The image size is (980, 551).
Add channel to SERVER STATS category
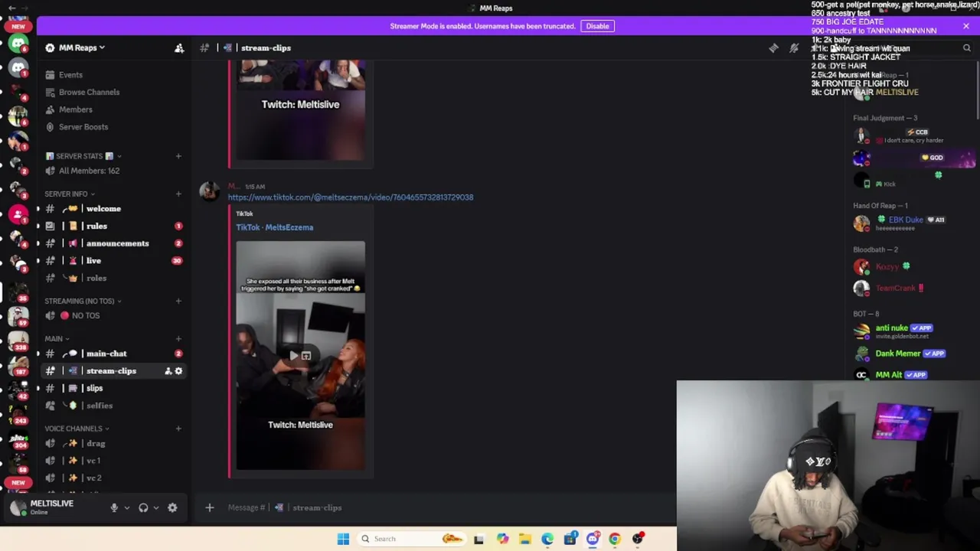pos(178,156)
